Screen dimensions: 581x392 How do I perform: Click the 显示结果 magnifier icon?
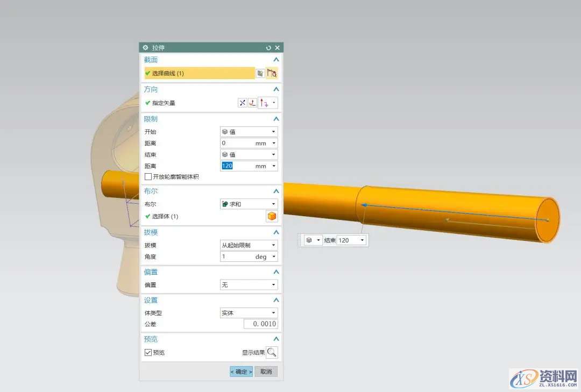pos(272,352)
